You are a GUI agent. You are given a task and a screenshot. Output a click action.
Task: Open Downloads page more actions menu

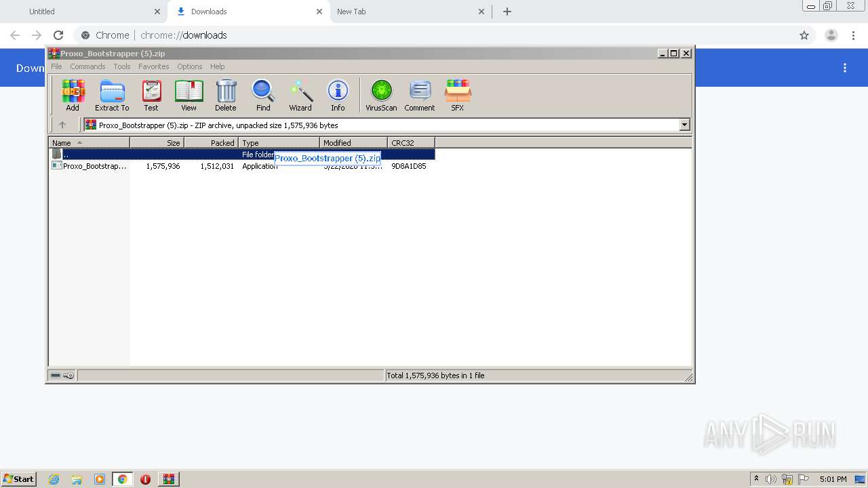845,68
